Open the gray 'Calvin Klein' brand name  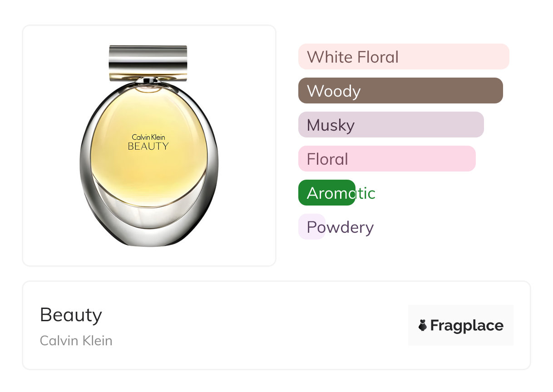(x=76, y=340)
